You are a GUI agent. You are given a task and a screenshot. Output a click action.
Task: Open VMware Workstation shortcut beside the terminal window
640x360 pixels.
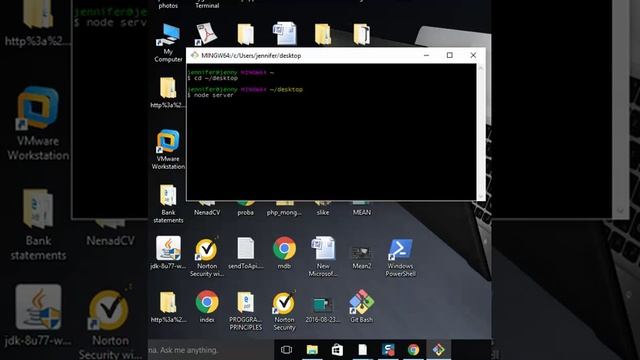(168, 149)
